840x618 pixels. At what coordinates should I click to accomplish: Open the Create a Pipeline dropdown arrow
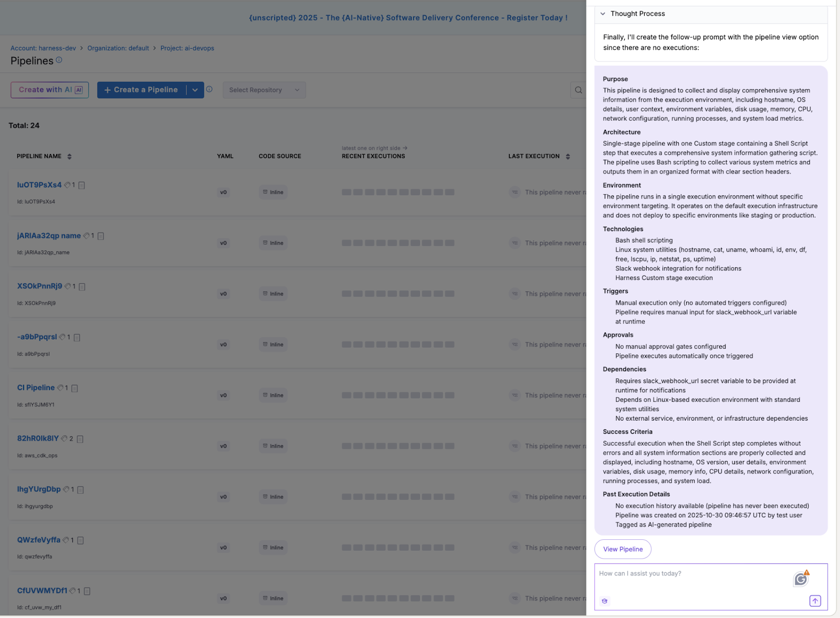pos(195,90)
